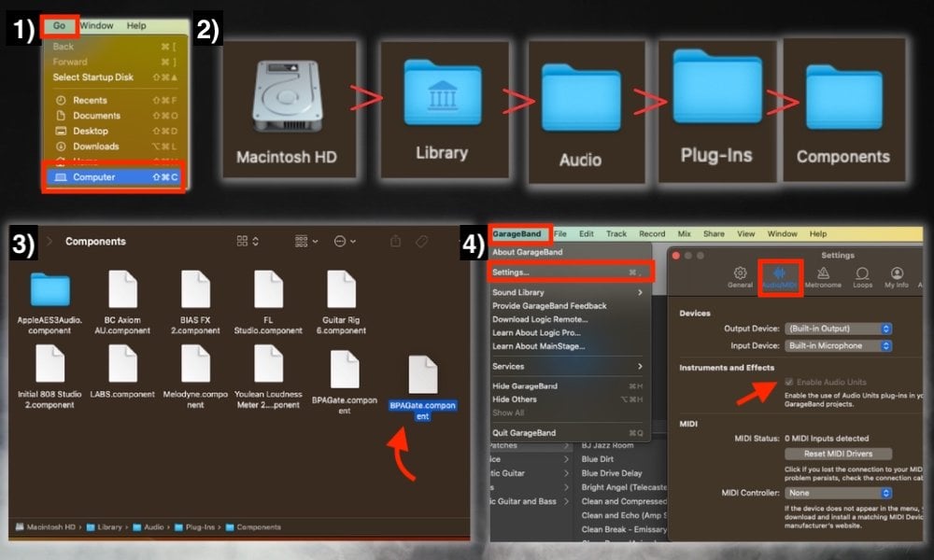Click the Reset MIDI Drivers button
Screen dimensions: 934x560
(838, 454)
